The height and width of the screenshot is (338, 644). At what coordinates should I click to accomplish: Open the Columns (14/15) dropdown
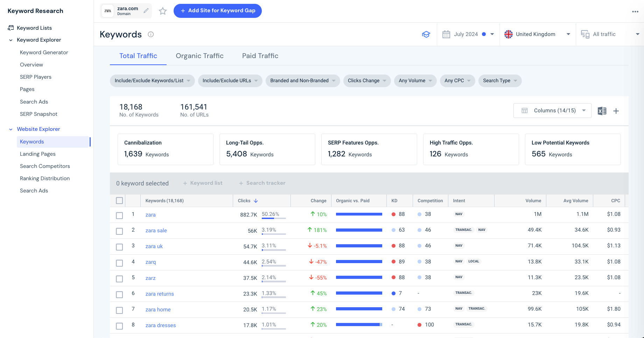tap(552, 111)
